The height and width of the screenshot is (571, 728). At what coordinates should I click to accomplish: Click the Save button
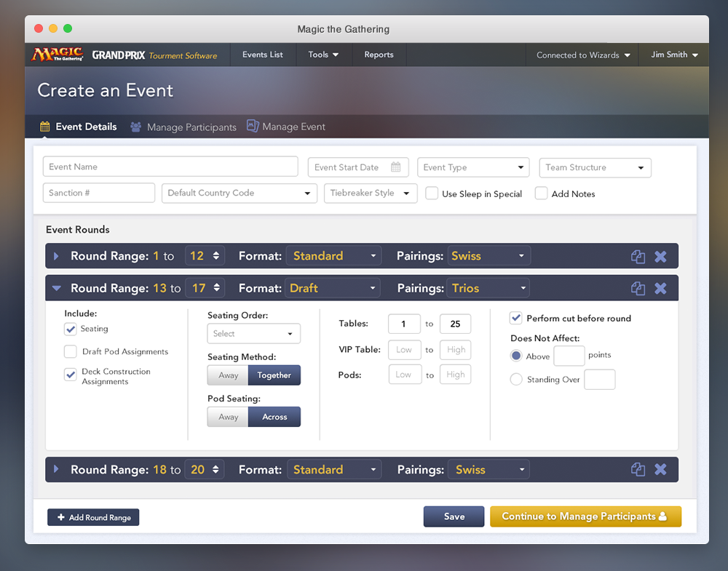coord(454,516)
